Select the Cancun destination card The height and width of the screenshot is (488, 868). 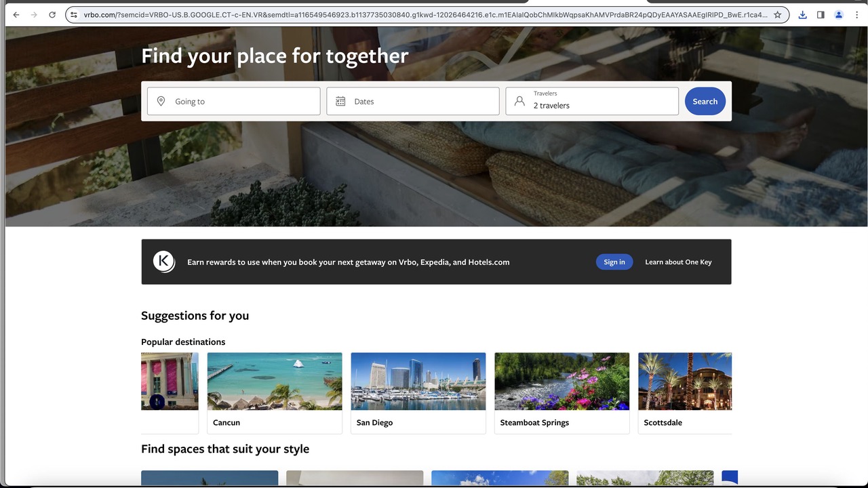275,392
